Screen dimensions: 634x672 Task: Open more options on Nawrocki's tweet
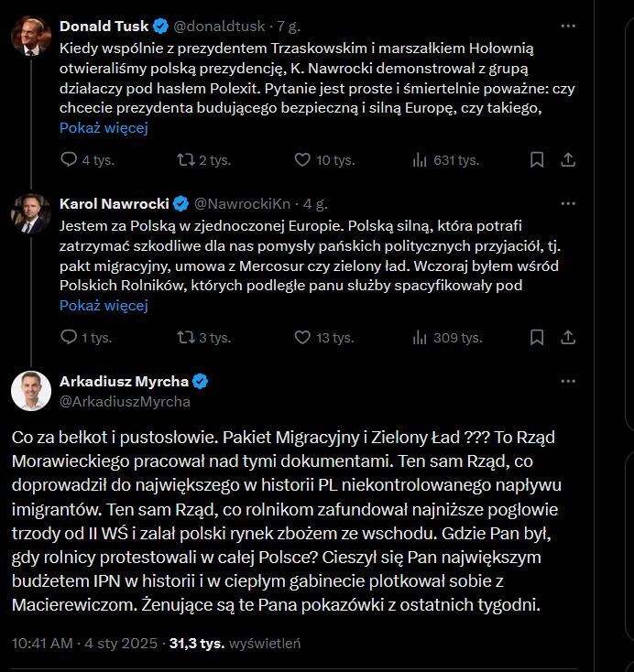coord(568,202)
